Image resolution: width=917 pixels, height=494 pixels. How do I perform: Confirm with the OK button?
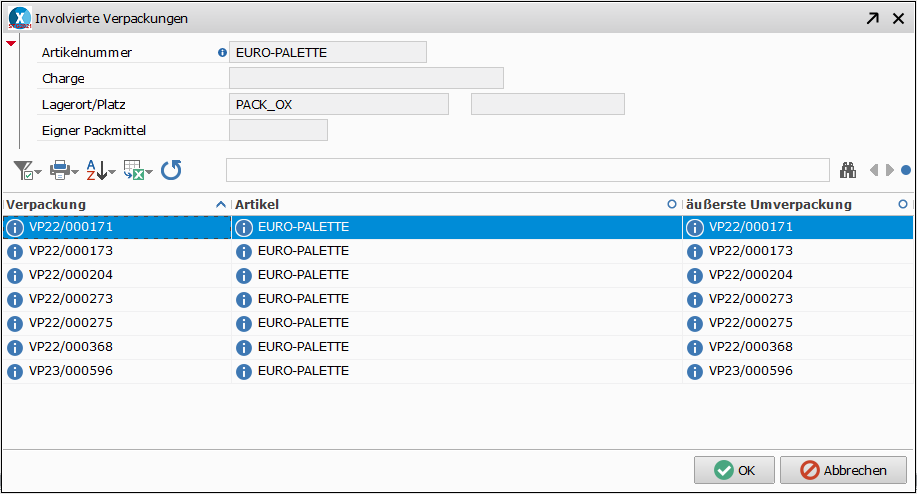tap(734, 470)
